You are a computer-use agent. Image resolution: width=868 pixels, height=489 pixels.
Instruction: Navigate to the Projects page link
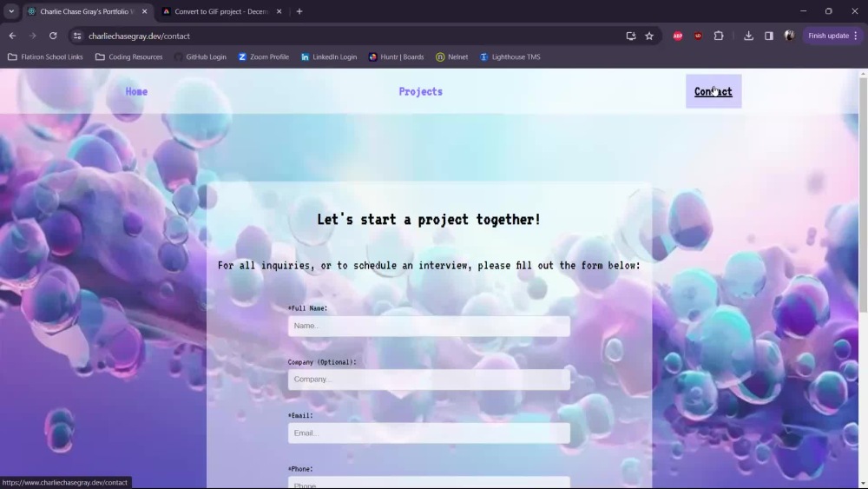(421, 91)
